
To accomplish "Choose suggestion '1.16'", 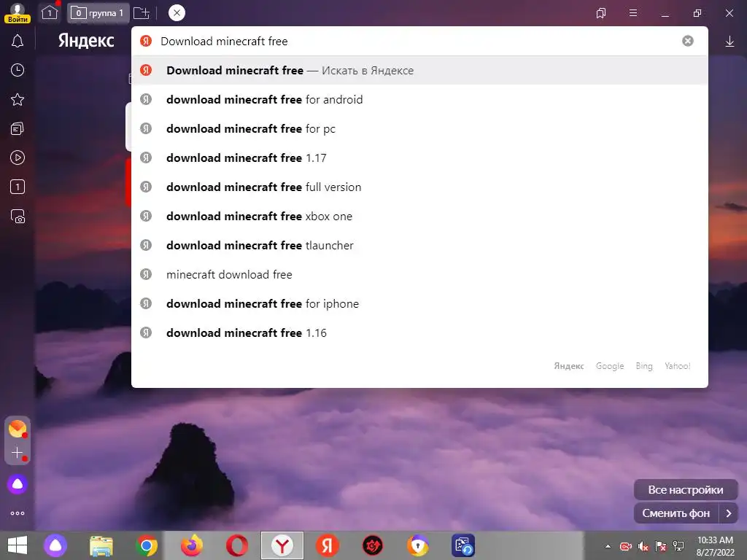I will click(x=419, y=332).
